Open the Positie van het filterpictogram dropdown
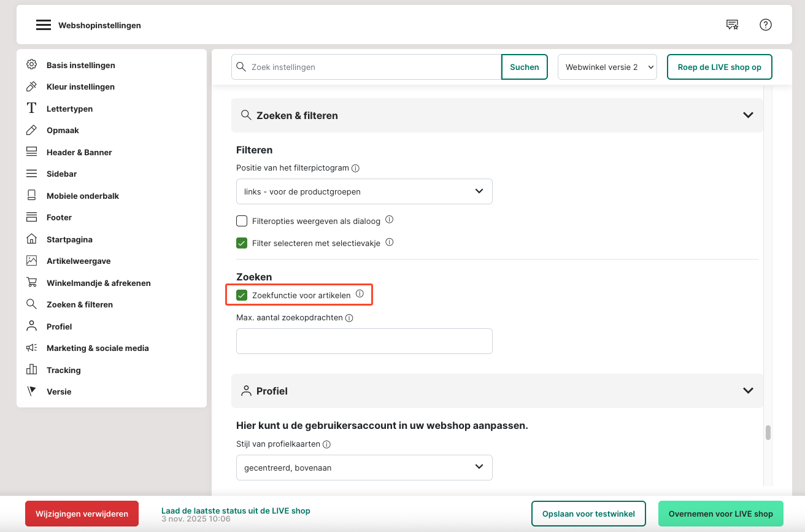Image resolution: width=805 pixels, height=532 pixels. click(364, 191)
